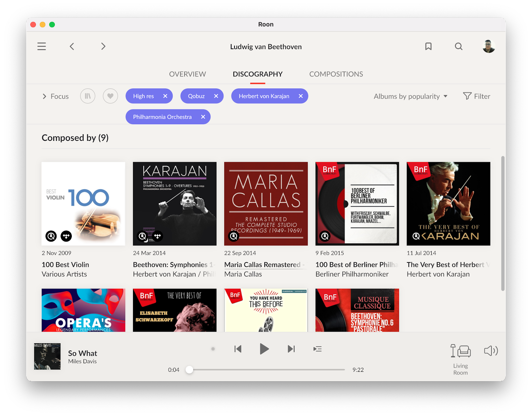
Task: Click the playback seek bar handle
Action: [x=189, y=370]
